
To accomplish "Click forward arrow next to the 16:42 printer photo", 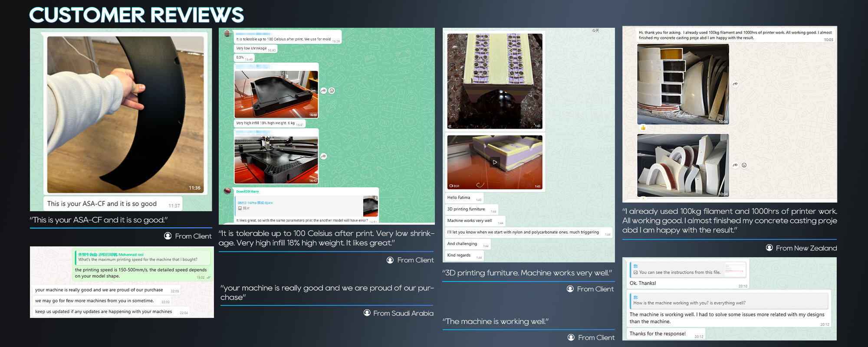I will click(x=323, y=156).
